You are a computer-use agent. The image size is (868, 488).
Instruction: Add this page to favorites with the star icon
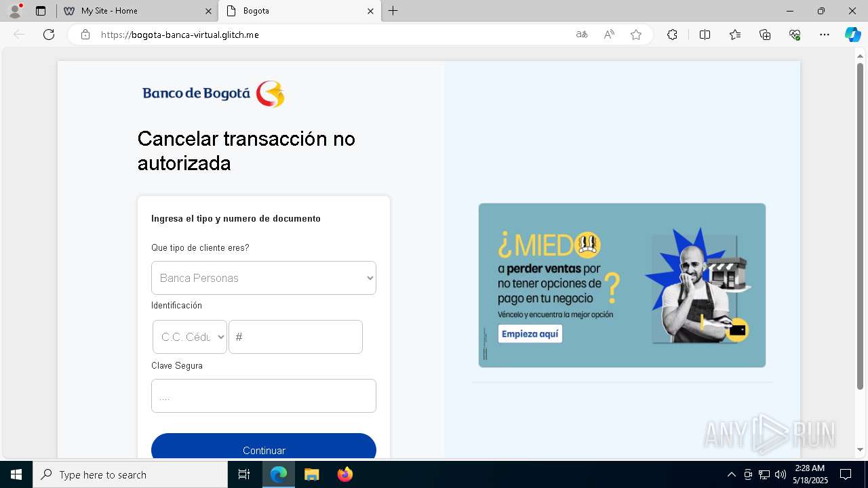tap(636, 35)
